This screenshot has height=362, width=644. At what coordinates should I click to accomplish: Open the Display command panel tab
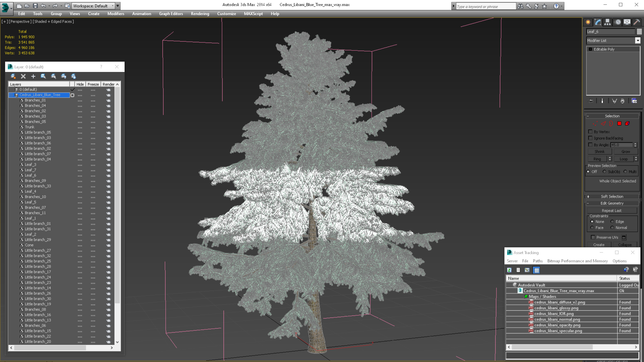[627, 22]
